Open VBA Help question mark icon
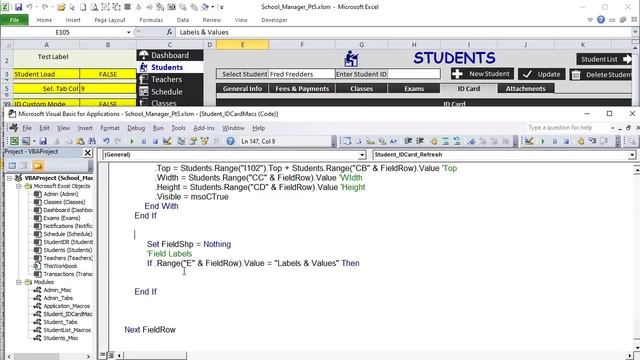The image size is (640, 360). pos(231,141)
